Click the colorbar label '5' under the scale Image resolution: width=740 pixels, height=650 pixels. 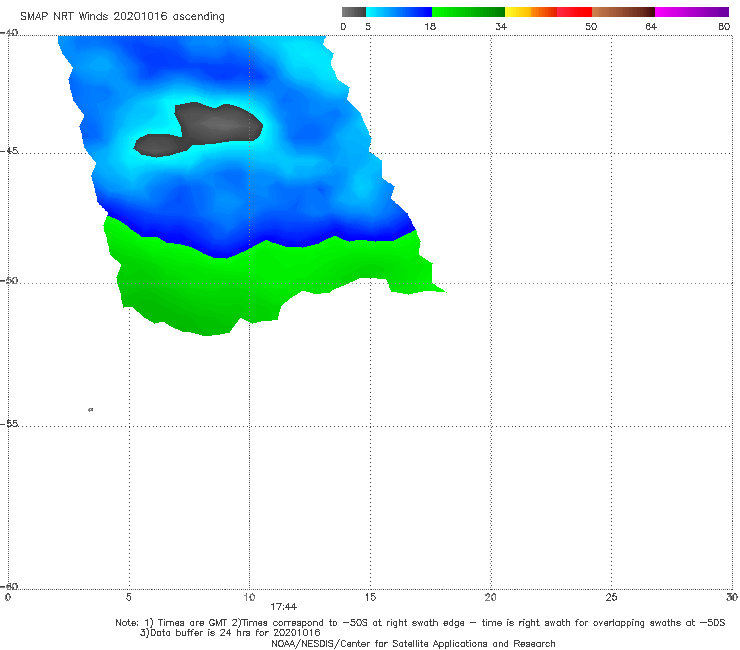(x=368, y=26)
